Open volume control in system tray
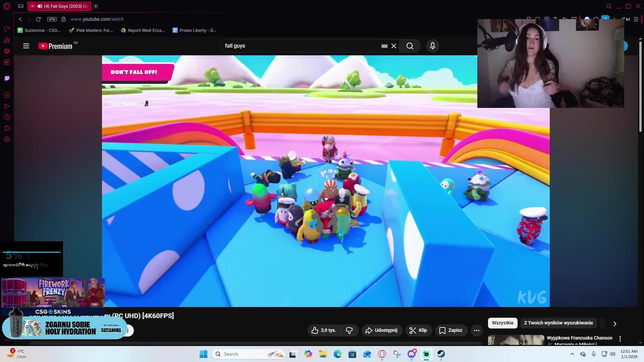644x362 pixels. pos(612,354)
